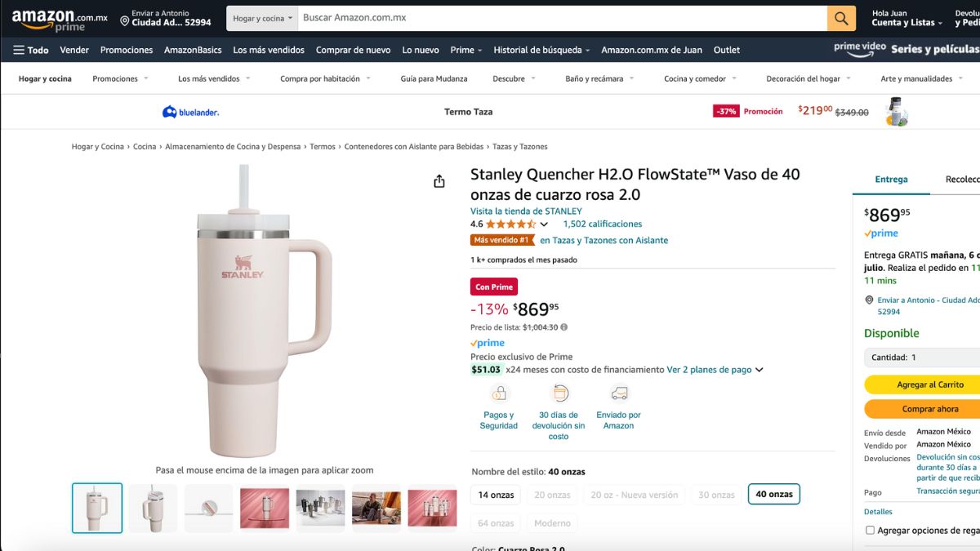Open the Cantidad quantity dropdown
Screen dimensions: 980x551
[x=923, y=358]
